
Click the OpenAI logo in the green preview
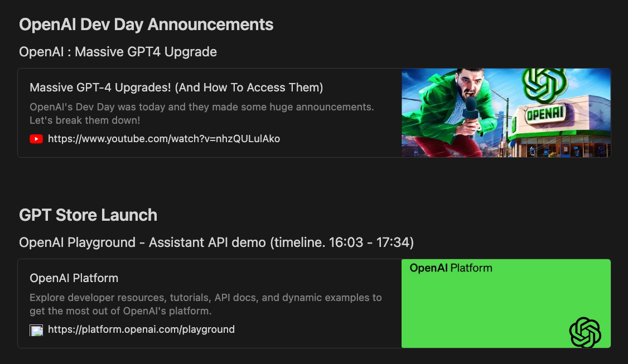coord(584,333)
